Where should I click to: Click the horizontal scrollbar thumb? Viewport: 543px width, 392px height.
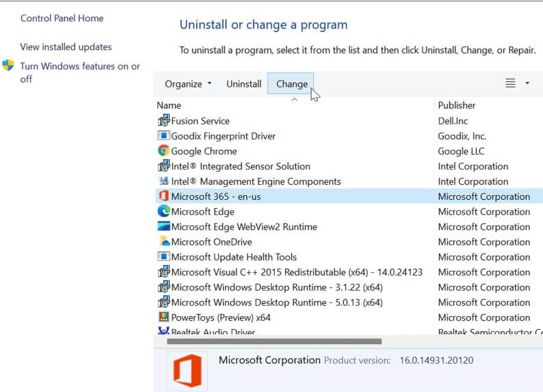[x=274, y=341]
